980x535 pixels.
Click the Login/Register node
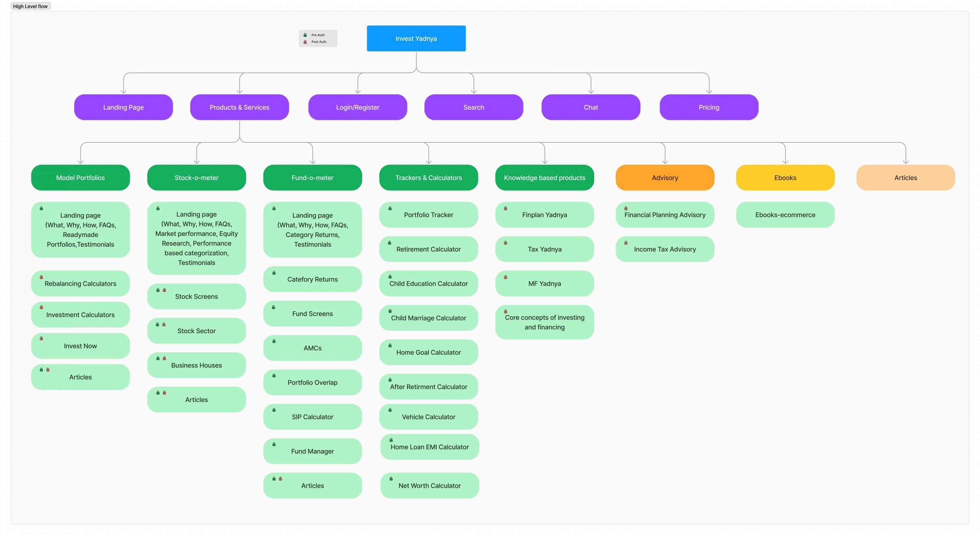coord(358,107)
